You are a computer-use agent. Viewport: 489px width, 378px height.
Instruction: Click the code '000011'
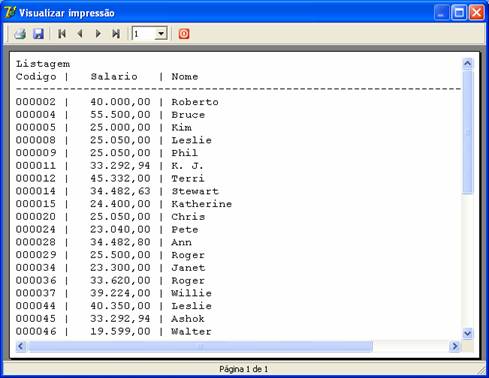point(36,166)
